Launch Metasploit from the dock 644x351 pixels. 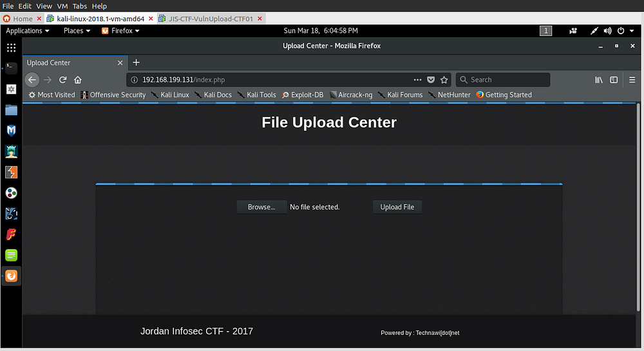(11, 131)
